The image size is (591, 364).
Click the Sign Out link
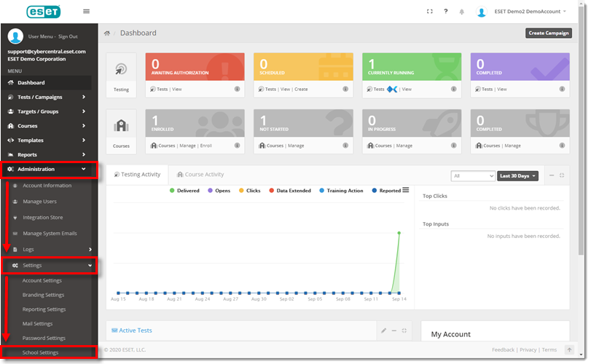pyautogui.click(x=68, y=36)
